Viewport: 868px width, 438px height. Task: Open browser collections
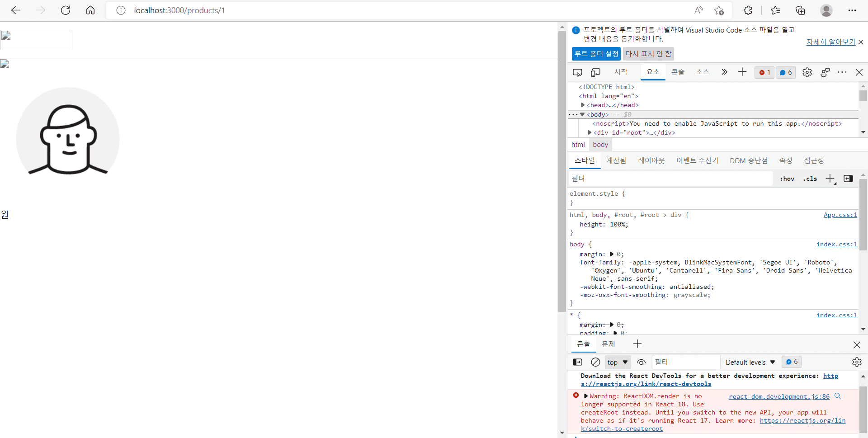[800, 10]
